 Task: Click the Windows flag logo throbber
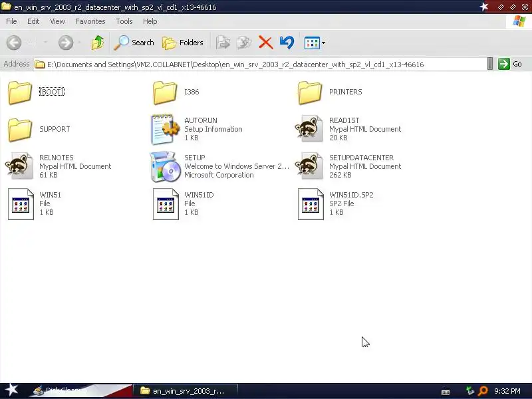click(x=519, y=21)
